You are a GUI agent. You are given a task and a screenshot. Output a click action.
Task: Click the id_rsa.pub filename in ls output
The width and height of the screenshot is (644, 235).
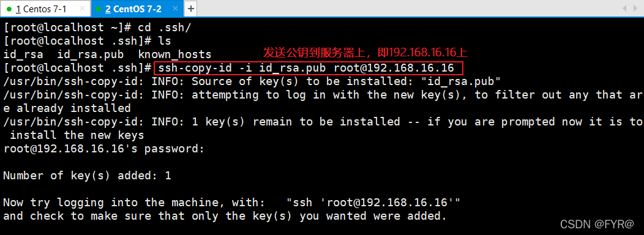(91, 54)
